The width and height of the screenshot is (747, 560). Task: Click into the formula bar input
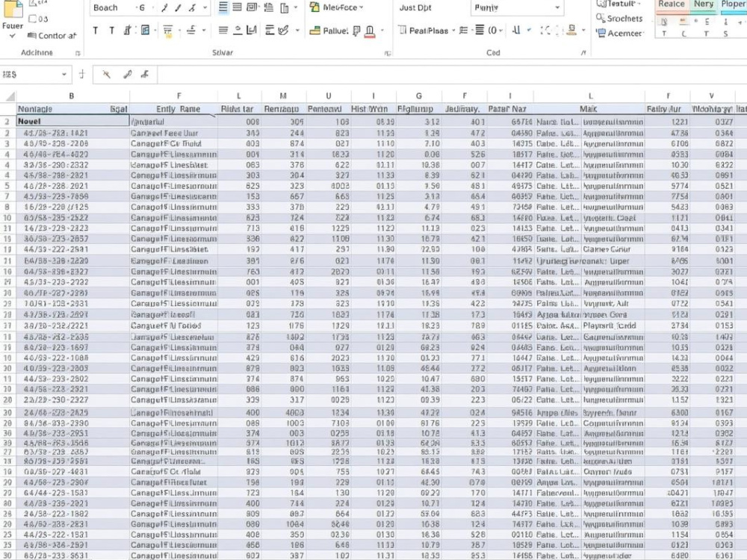452,75
